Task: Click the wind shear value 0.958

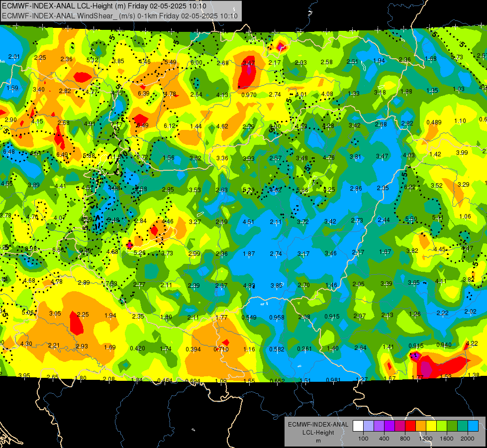Action: point(277,318)
